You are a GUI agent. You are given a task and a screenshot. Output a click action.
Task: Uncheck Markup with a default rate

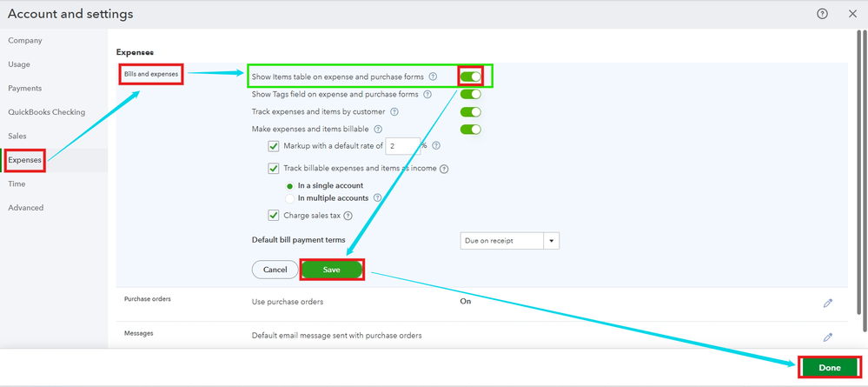[274, 146]
